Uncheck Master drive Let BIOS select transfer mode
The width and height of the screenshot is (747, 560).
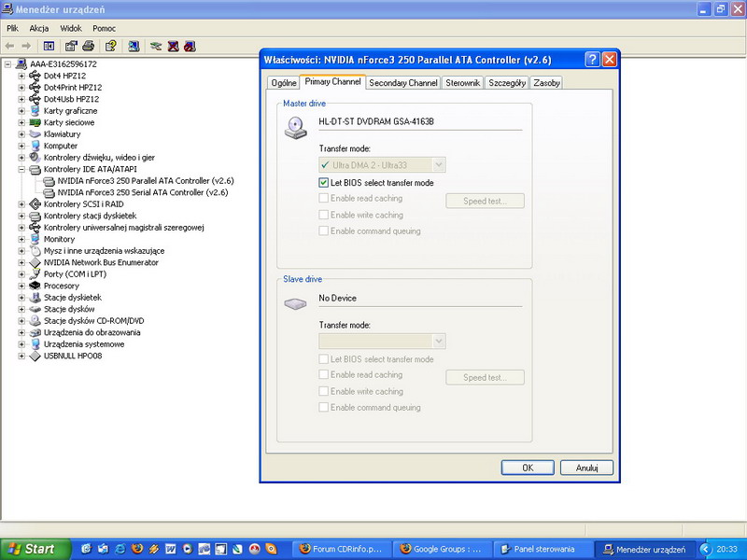323,182
